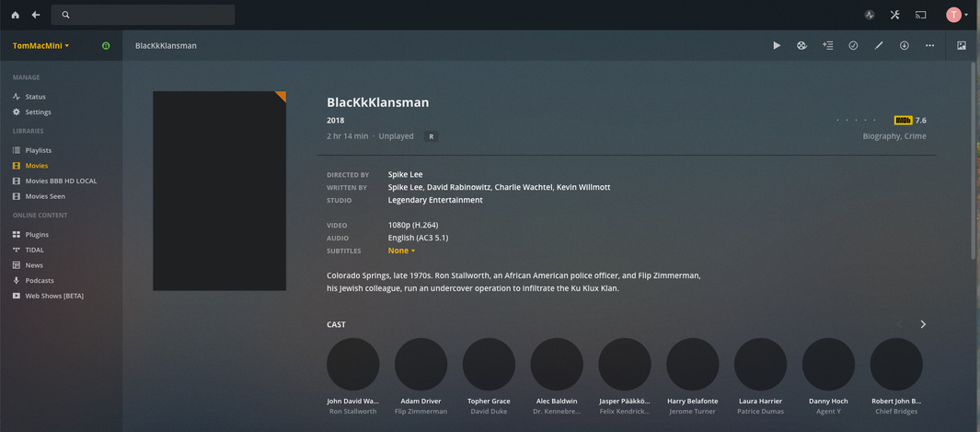980x432 pixels.
Task: Open Danny Hoch cast photo
Action: click(829, 365)
